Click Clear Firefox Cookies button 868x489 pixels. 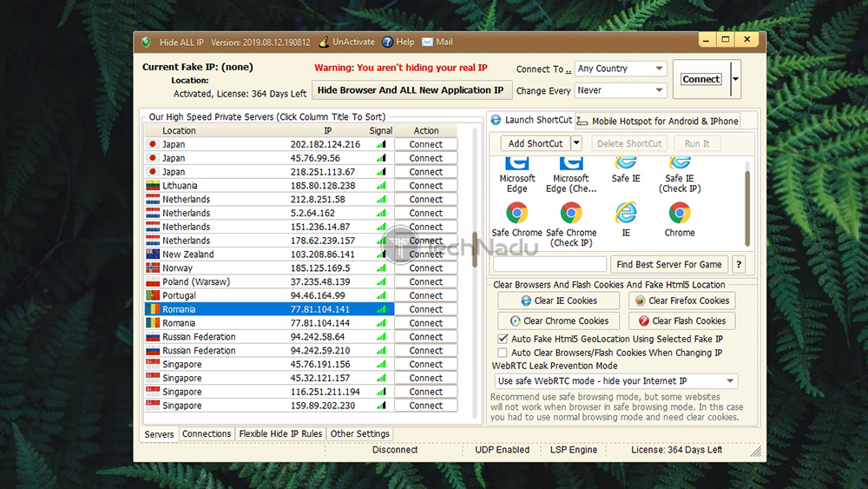tap(681, 301)
